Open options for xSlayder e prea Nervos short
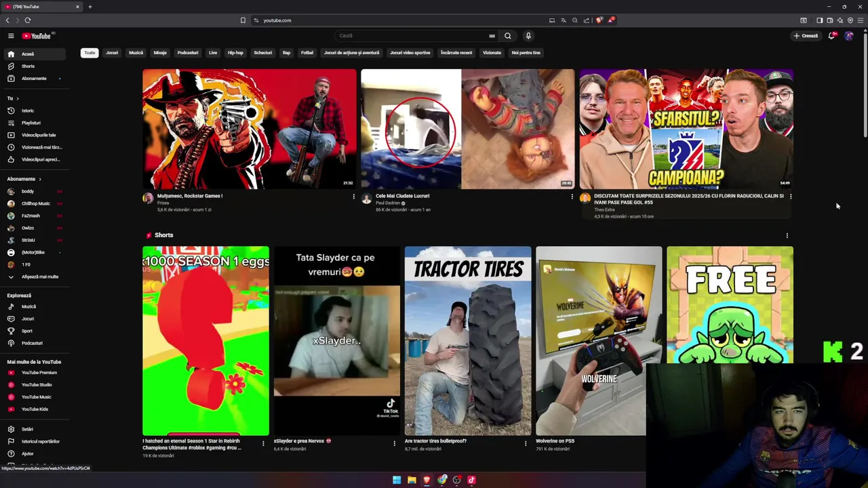 pyautogui.click(x=394, y=443)
